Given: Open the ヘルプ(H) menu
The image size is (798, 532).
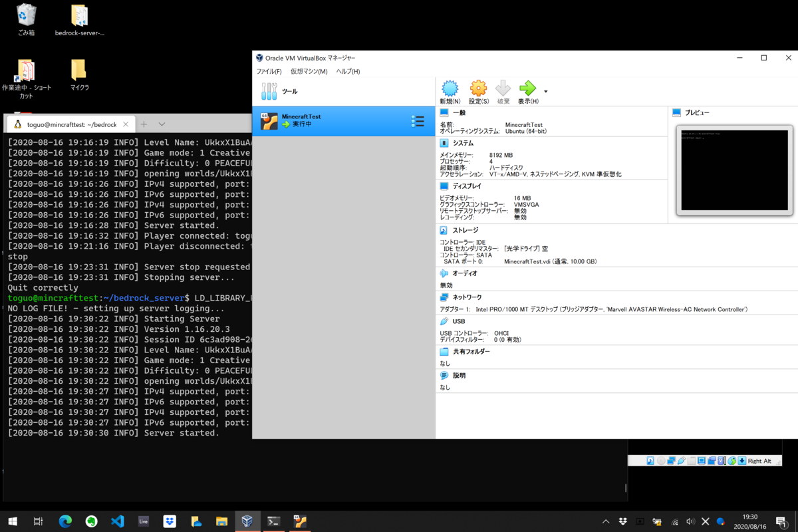Looking at the screenshot, I should click(348, 71).
